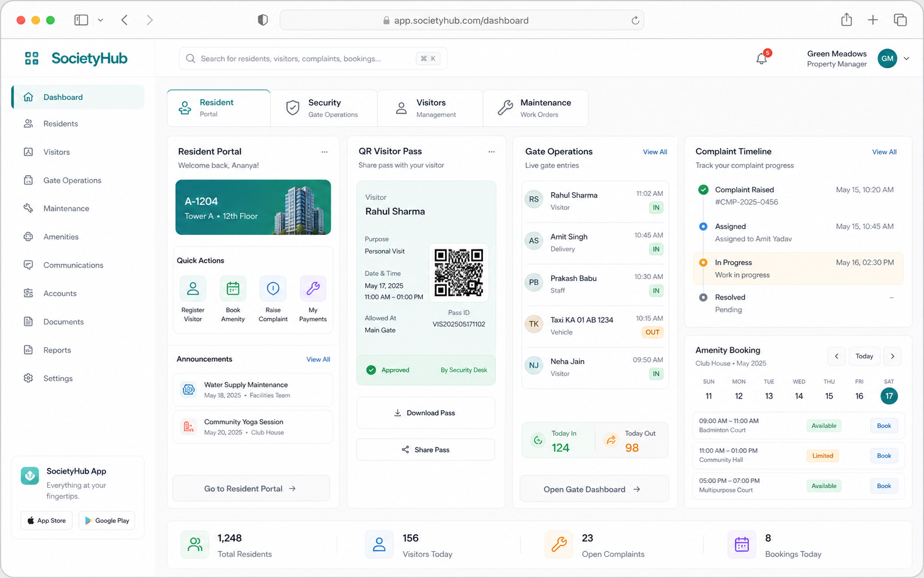Click View All in Gate Operations
Screen dimensions: 924x578
[655, 151]
